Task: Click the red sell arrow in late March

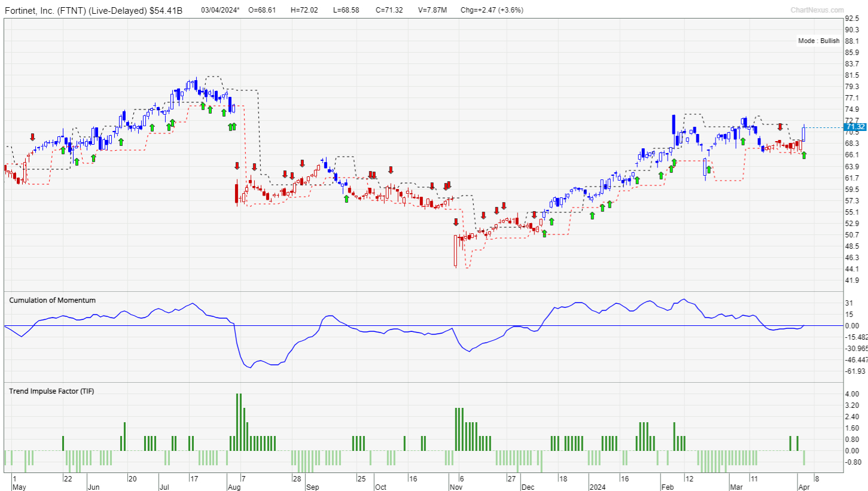Action: click(x=780, y=127)
